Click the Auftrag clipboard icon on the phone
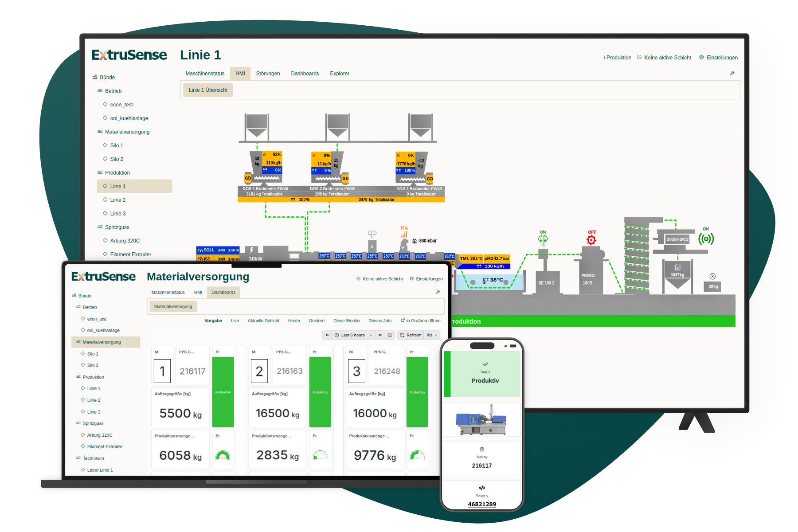 482,450
